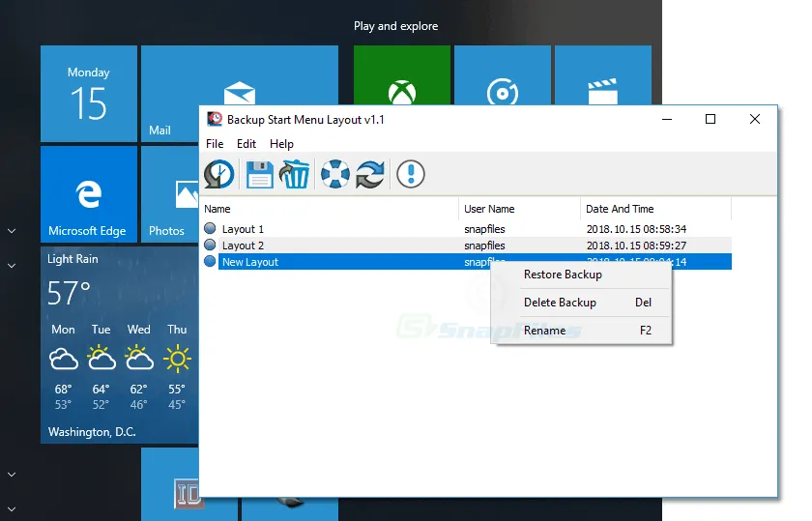Viewport: 812px width, 521px height.
Task: Open the File menu
Action: pos(215,144)
